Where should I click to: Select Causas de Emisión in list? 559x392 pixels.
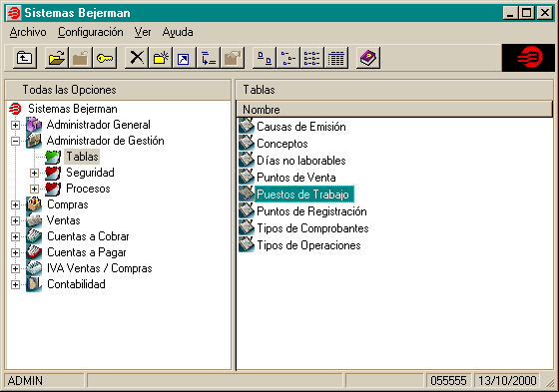point(301,127)
